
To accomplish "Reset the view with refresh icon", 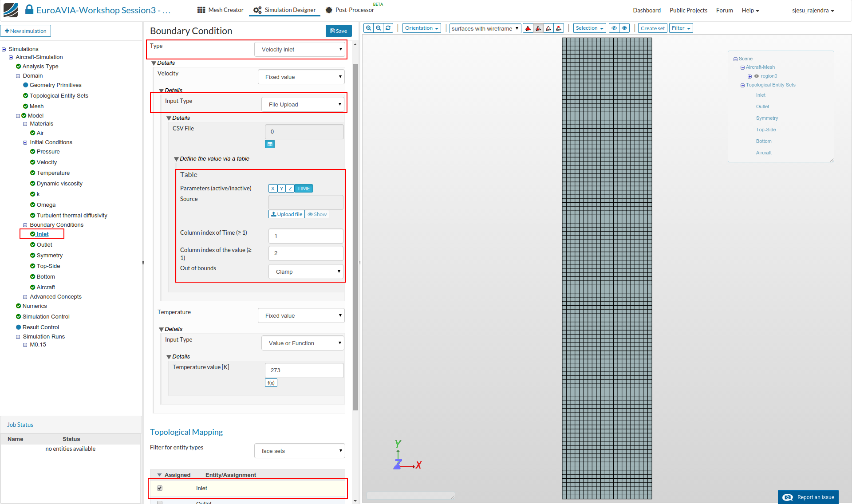I will click(388, 28).
